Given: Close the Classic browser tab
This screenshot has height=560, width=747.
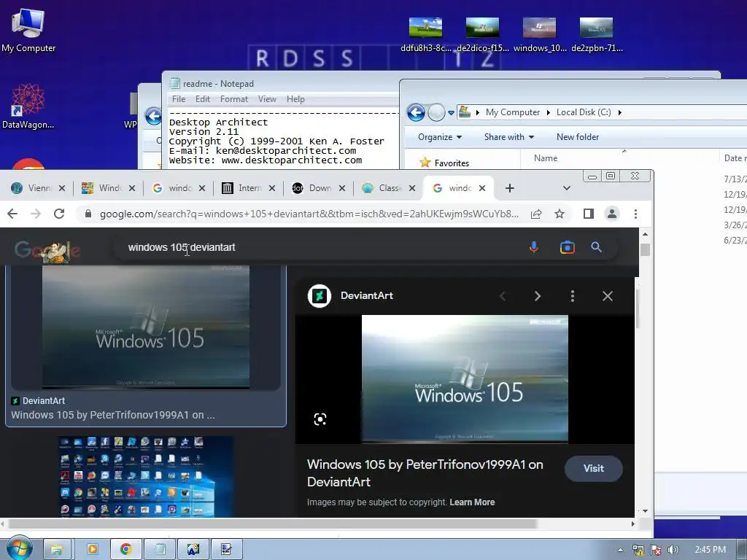Looking at the screenshot, I should [x=412, y=188].
